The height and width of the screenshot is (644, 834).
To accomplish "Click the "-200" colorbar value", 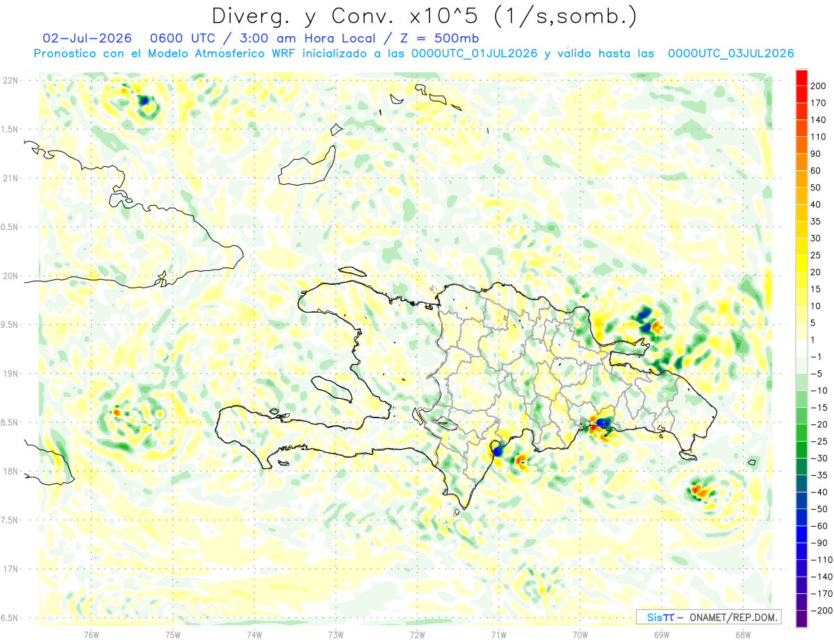I will click(822, 611).
